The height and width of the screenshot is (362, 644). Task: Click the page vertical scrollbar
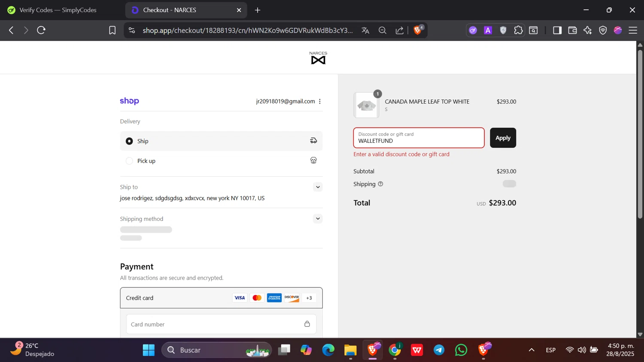click(x=640, y=134)
